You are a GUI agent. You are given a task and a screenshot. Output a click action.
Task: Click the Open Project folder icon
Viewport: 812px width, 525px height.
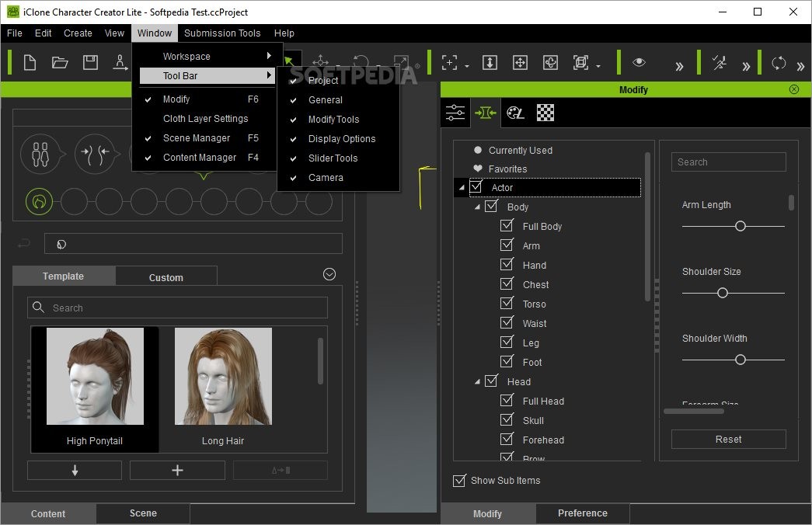pyautogui.click(x=60, y=63)
